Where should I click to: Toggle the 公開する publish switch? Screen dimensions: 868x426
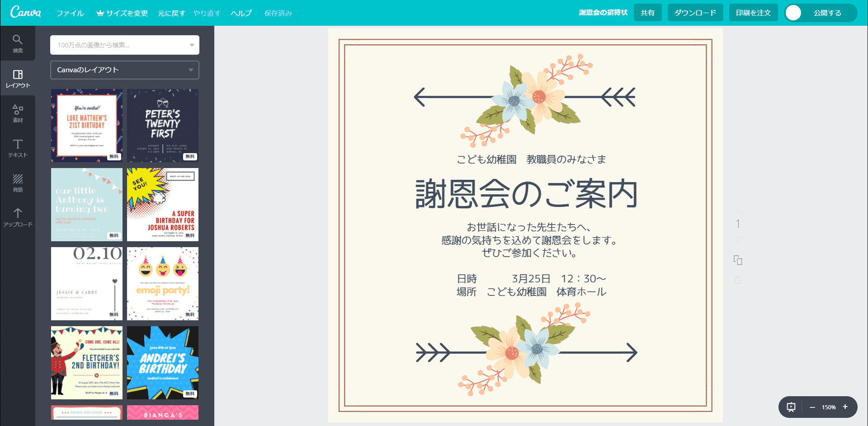click(794, 13)
